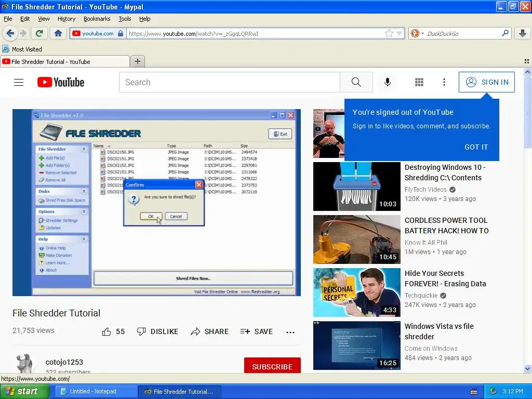This screenshot has width=532, height=399.
Task: Reload the page with the refresh icon
Action: pos(39,33)
